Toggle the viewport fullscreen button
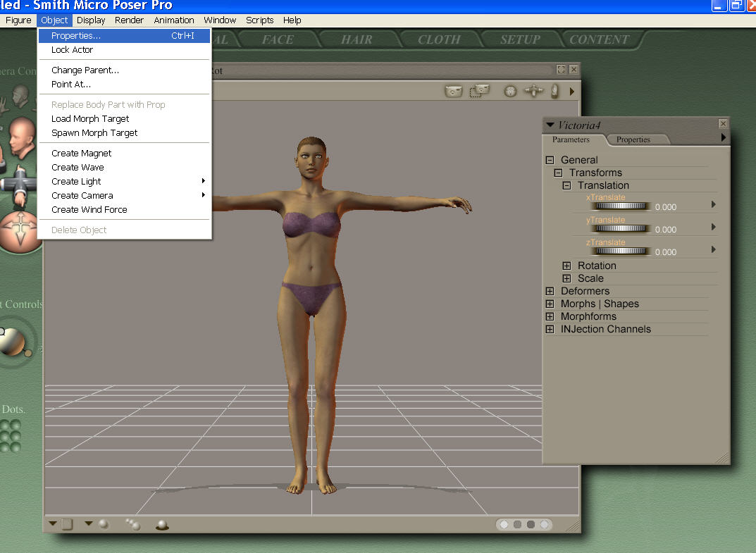Image resolution: width=756 pixels, height=553 pixels. pos(561,70)
